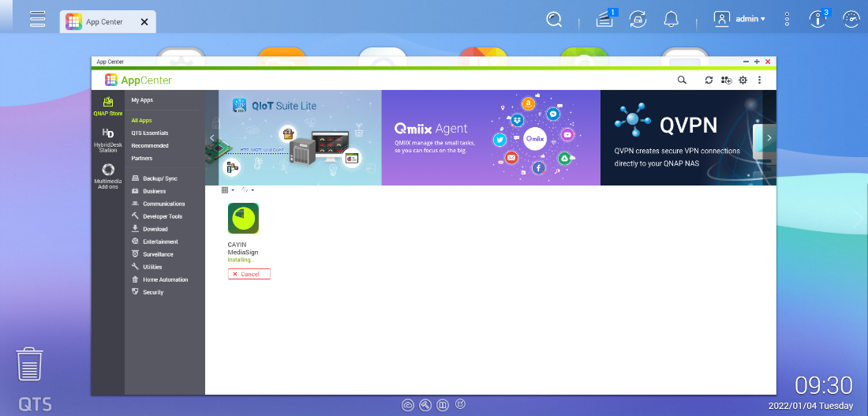Open the Security category
Viewport: 868px width, 416px height.
coord(148,292)
